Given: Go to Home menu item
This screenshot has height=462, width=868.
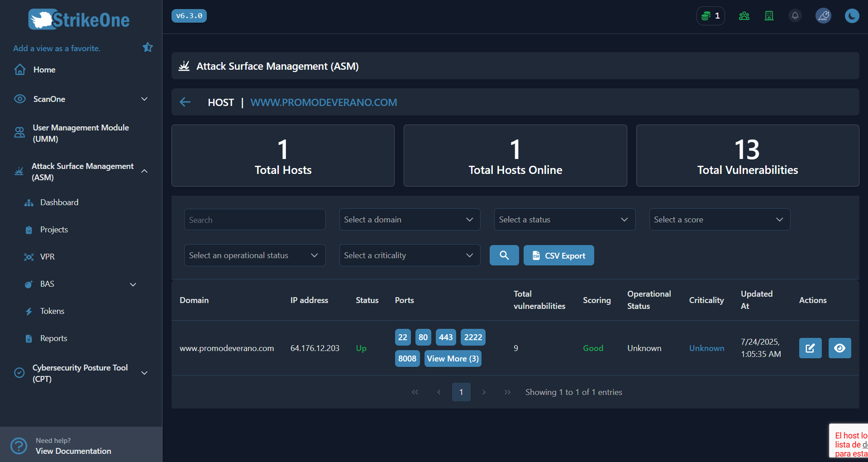Looking at the screenshot, I should pyautogui.click(x=44, y=70).
